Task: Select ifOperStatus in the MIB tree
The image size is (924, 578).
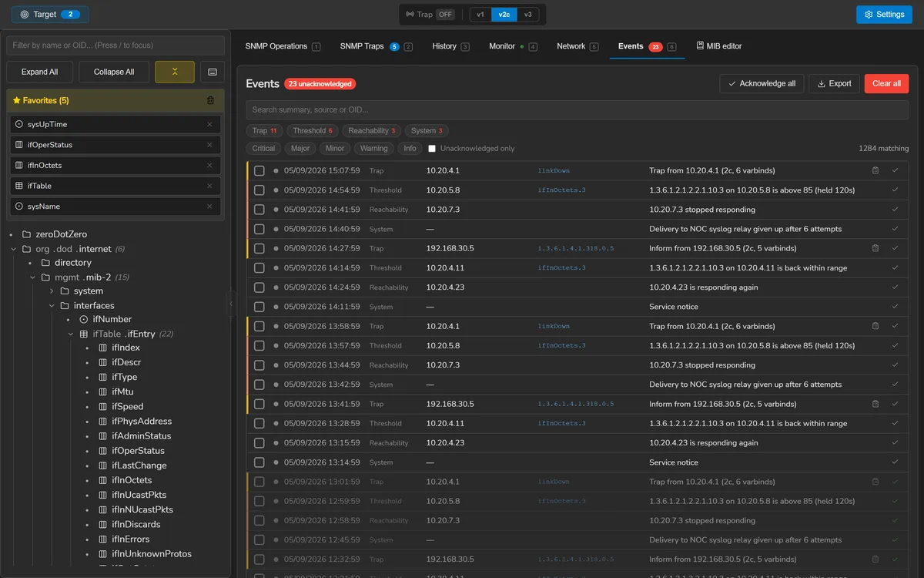Action: click(x=138, y=451)
